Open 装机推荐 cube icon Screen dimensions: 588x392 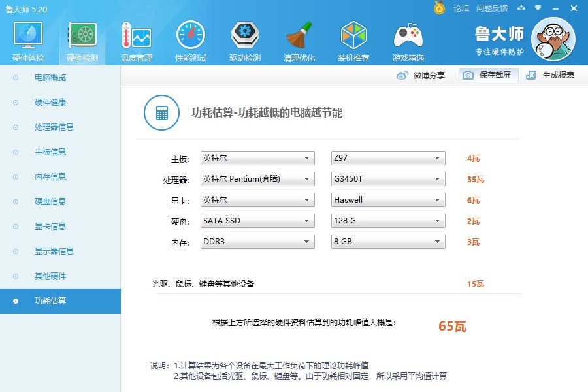pyautogui.click(x=353, y=35)
